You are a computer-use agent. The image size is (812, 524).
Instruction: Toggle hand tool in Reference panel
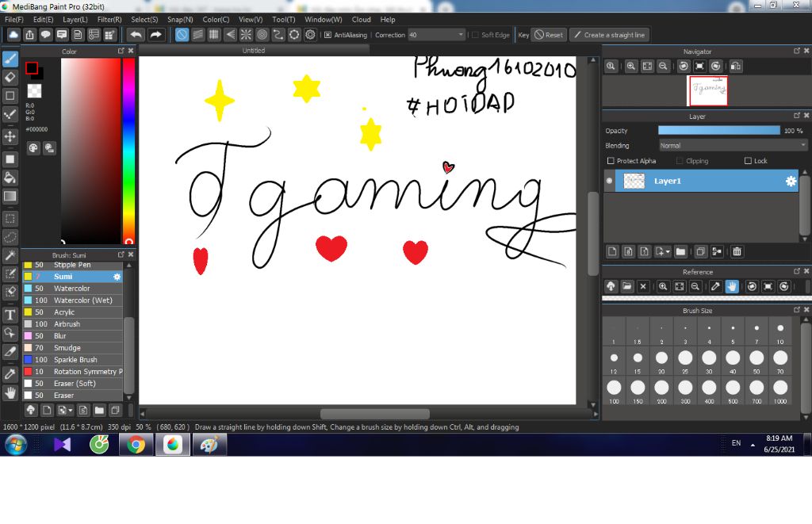pyautogui.click(x=732, y=286)
